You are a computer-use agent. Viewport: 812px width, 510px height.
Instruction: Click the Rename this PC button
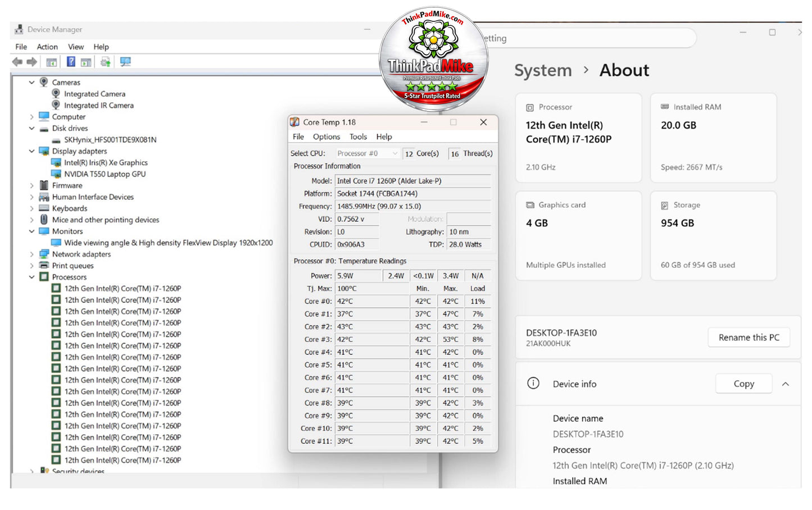749,338
